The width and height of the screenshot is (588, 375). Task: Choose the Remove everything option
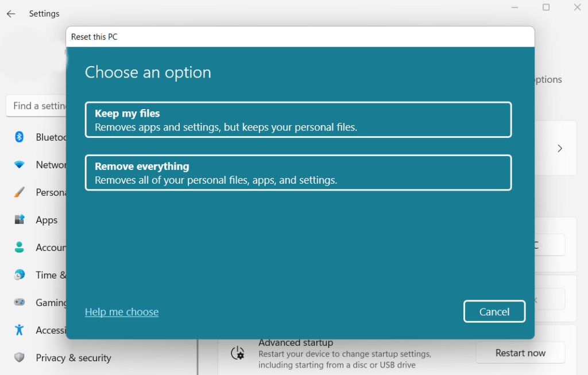[x=298, y=172]
